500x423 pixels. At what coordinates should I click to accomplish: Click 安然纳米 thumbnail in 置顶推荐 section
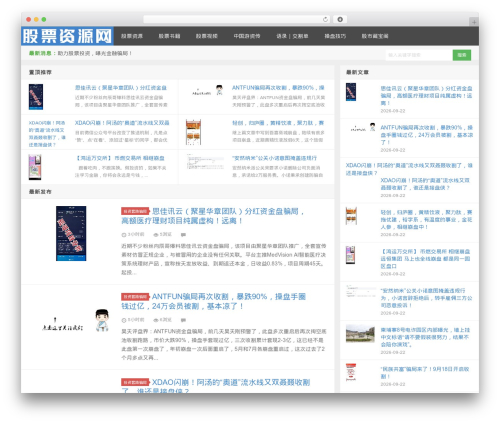(205, 162)
